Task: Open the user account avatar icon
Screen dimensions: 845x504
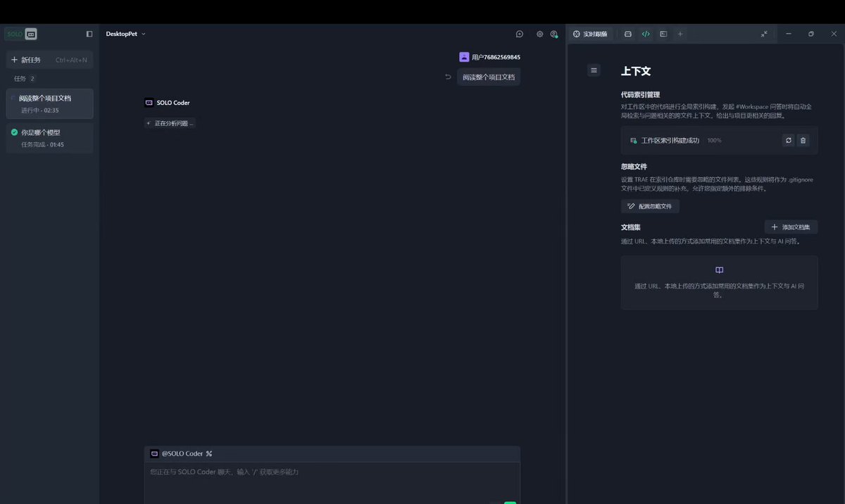Action: pyautogui.click(x=554, y=34)
